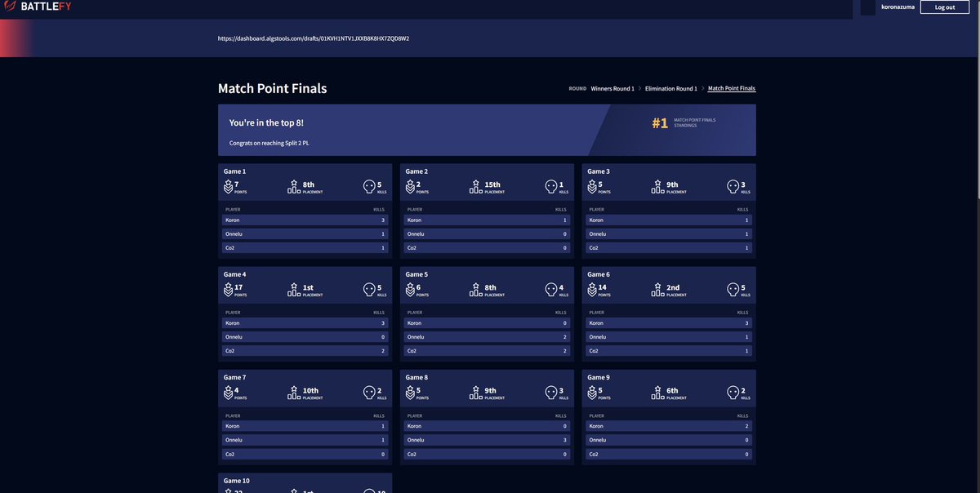Click the Game 9 points medal icon
This screenshot has width=980, height=493.
(x=592, y=393)
